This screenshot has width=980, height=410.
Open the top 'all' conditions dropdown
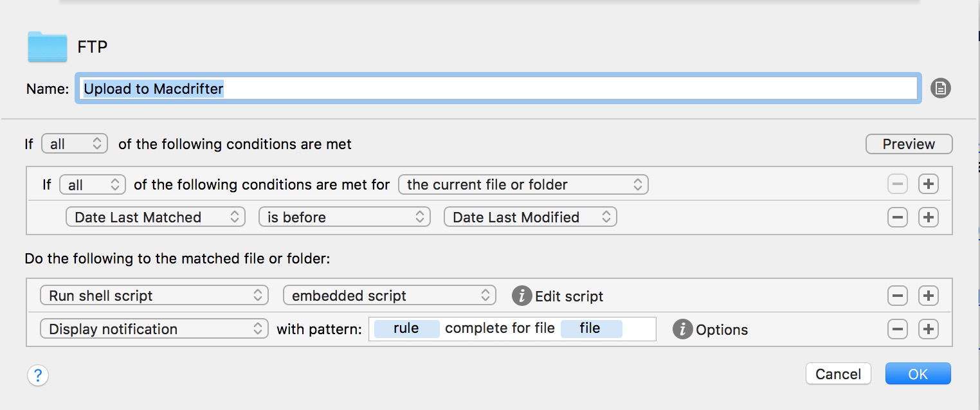pos(74,143)
